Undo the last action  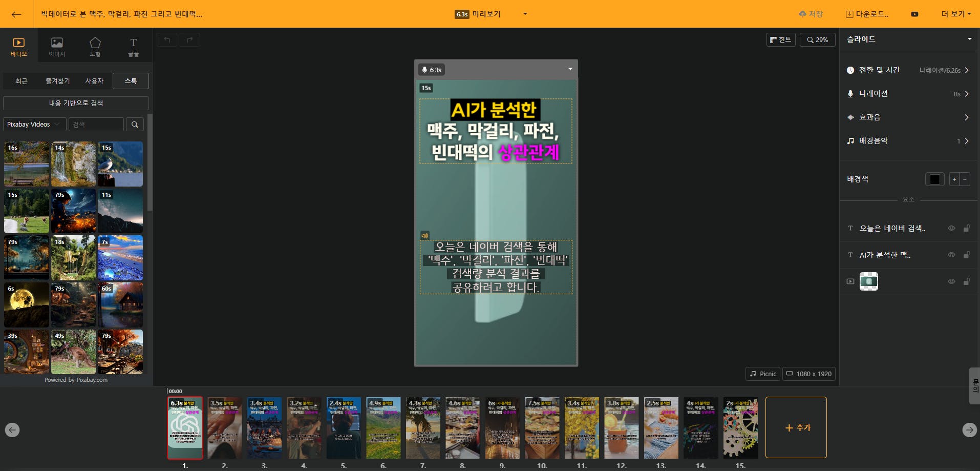click(x=167, y=40)
